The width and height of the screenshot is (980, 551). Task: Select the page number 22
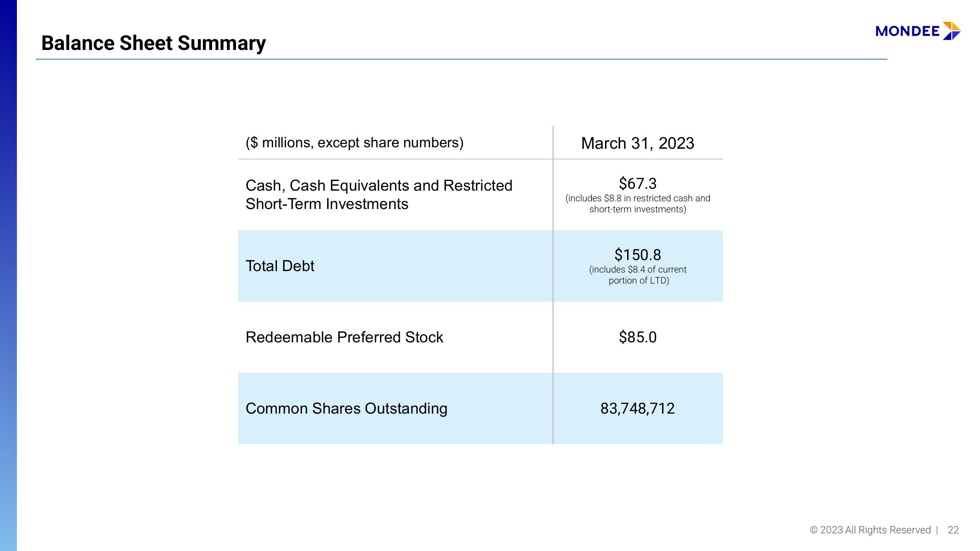coord(953,530)
